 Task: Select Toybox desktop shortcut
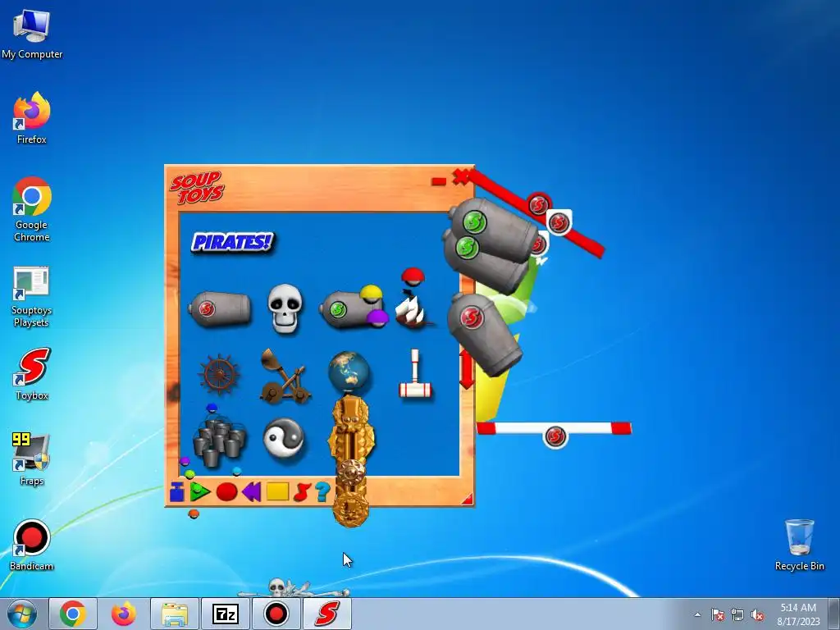pos(32,374)
